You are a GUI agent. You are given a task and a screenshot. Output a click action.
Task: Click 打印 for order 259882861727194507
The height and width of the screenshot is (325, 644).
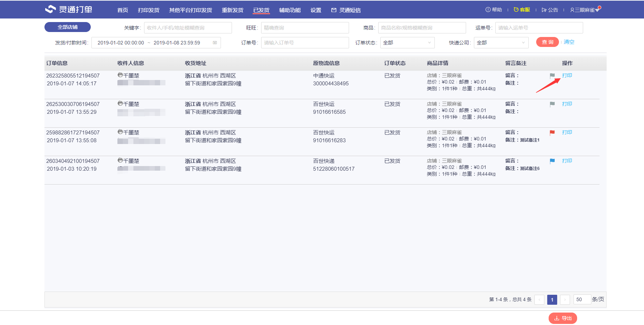(567, 132)
